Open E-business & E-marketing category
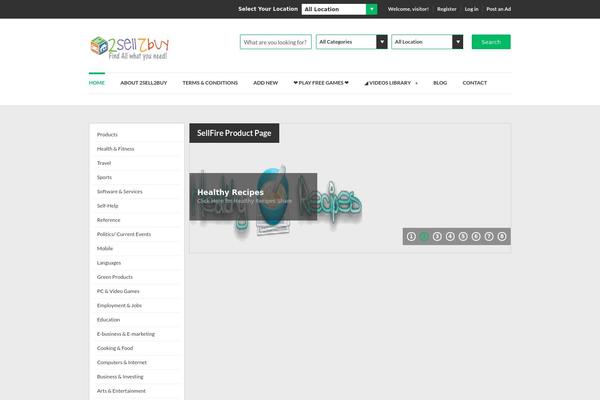 [x=126, y=334]
